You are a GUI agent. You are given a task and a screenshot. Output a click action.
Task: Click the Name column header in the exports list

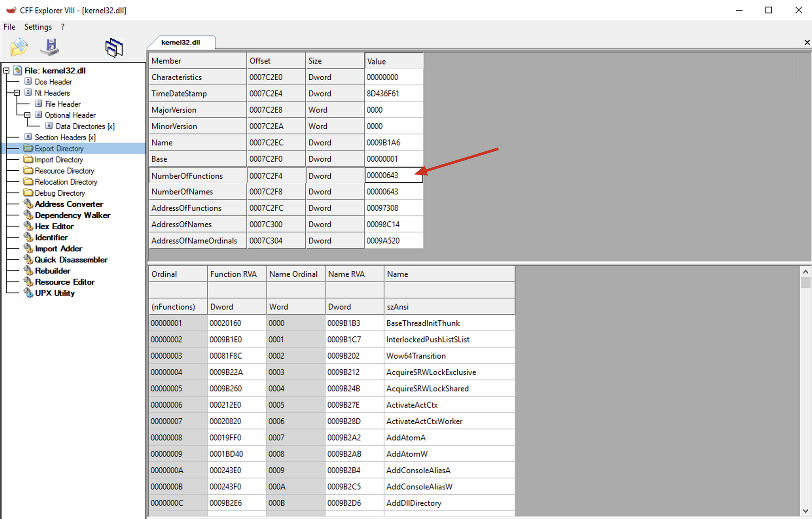click(450, 274)
